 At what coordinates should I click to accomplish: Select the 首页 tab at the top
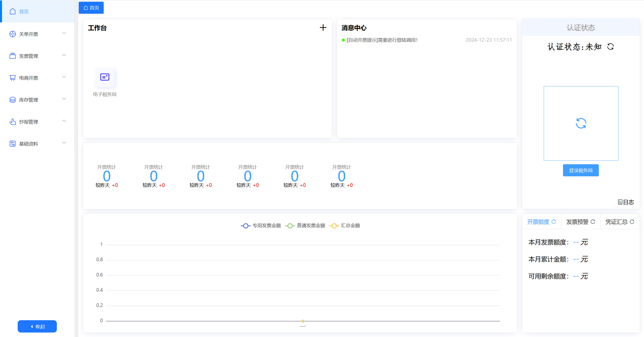(91, 8)
